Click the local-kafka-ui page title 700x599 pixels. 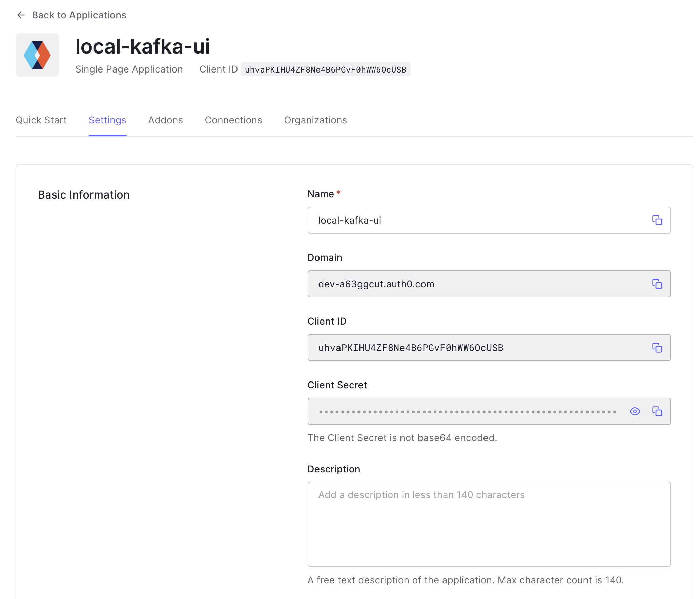pos(142,46)
